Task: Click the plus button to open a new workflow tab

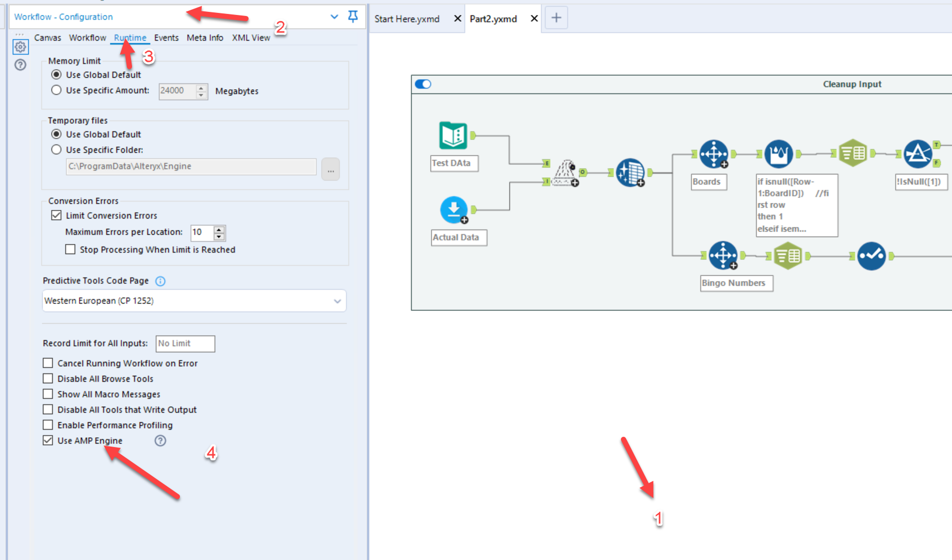Action: coord(556,17)
